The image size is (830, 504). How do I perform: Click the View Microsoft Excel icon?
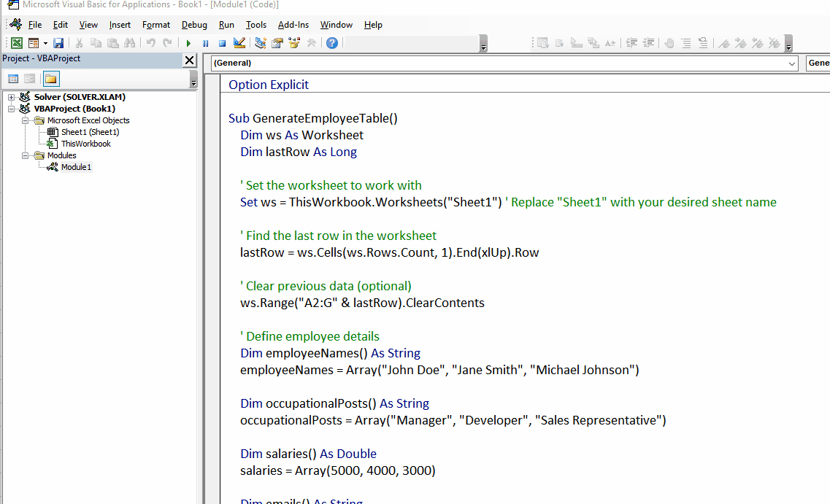point(16,43)
